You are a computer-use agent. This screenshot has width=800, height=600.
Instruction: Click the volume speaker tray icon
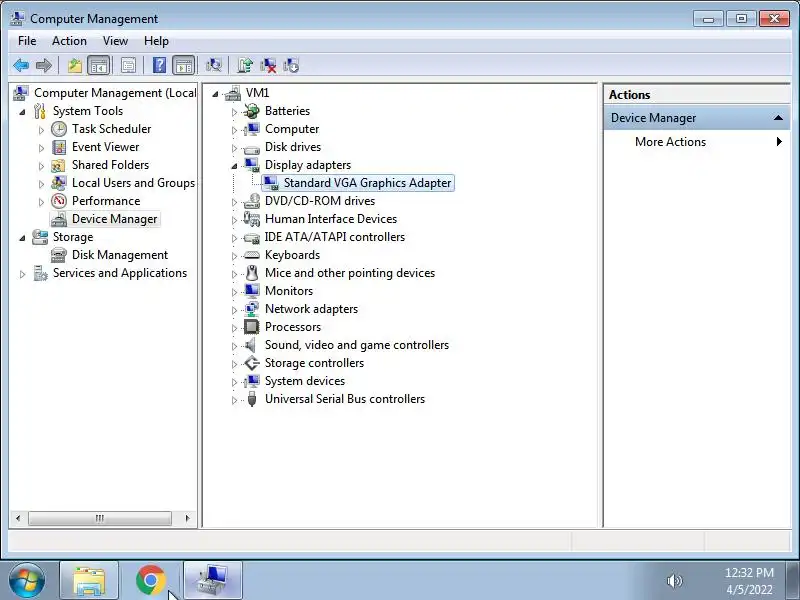674,581
